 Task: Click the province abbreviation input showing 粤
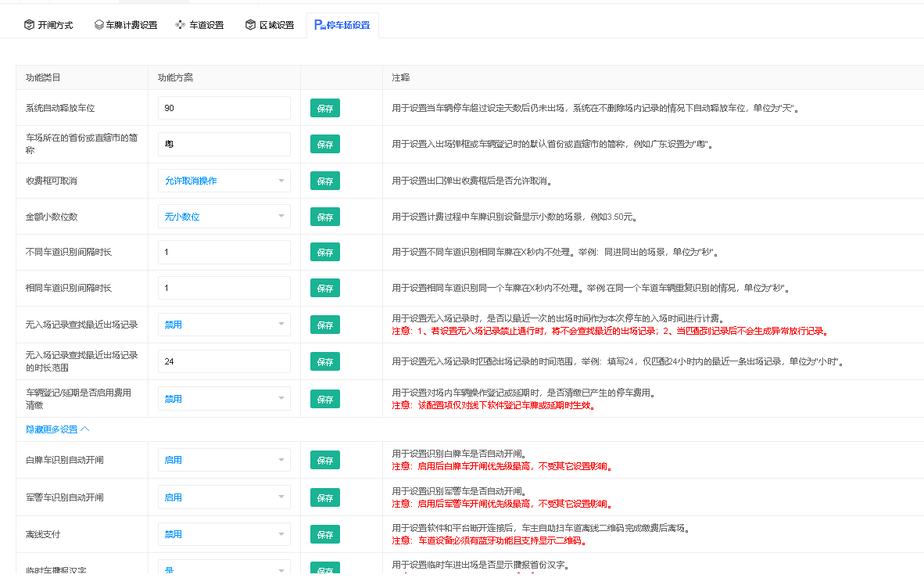224,144
